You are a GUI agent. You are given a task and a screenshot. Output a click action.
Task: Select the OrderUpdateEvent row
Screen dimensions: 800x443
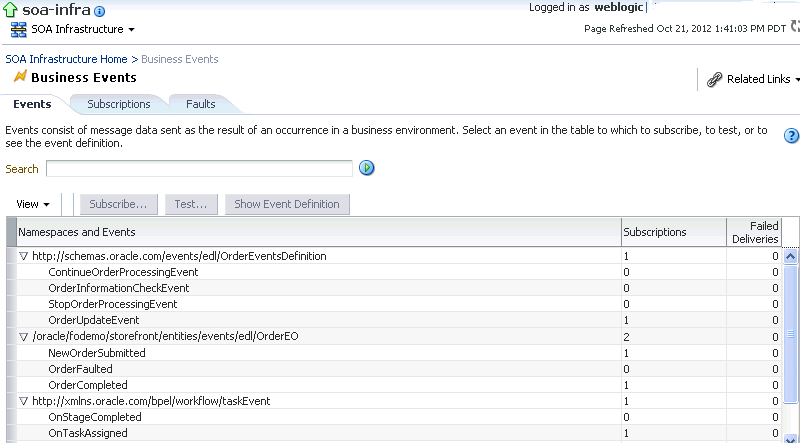click(398, 321)
